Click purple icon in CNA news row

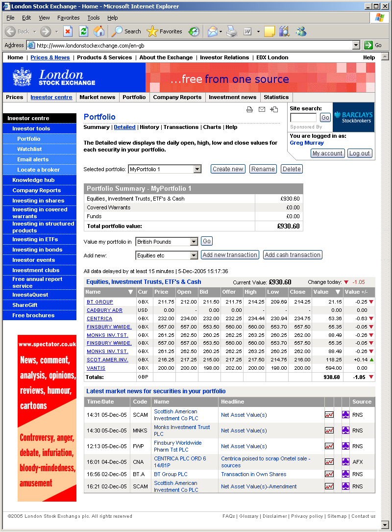pos(345,461)
